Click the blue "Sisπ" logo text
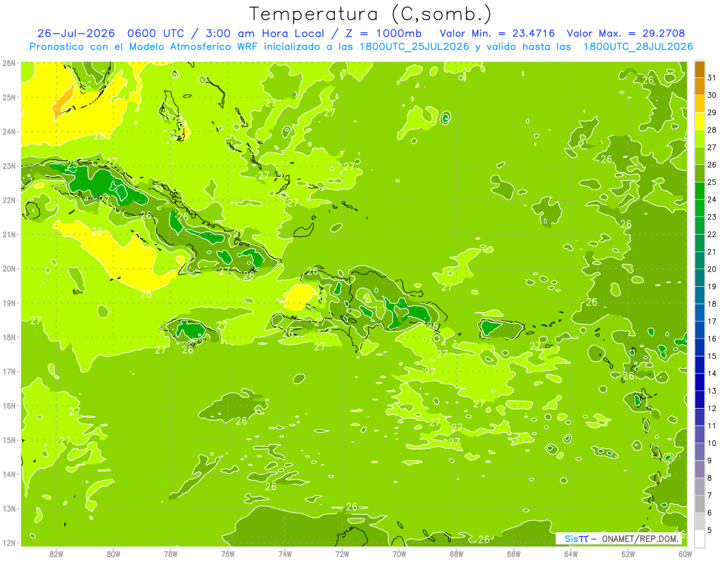728x562 pixels. 576,538
